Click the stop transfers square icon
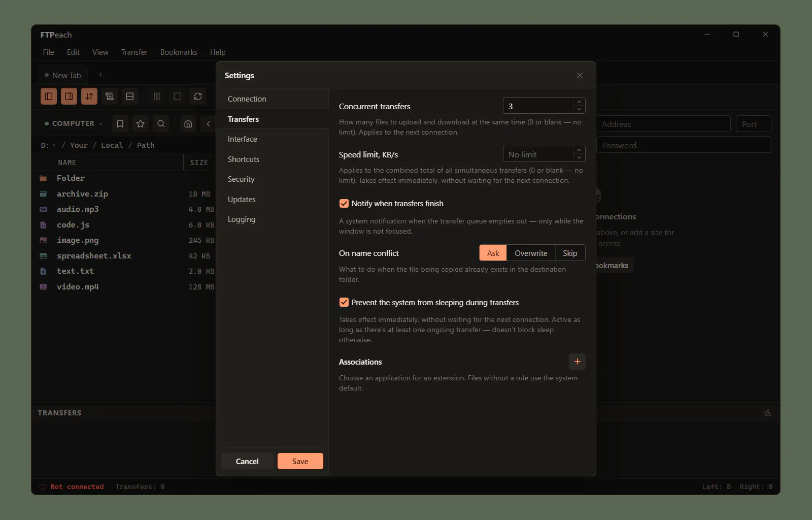Viewport: 812px width, 520px height. (x=178, y=96)
